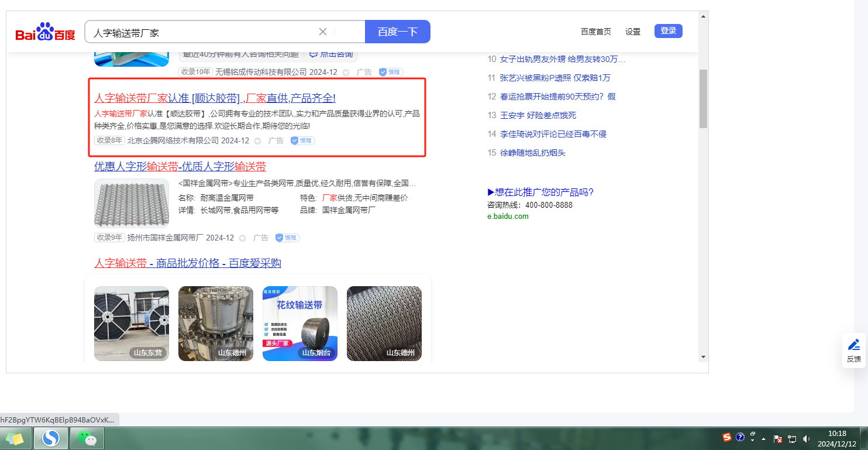
Task: Open the WeChat taskbar icon
Action: click(87, 438)
